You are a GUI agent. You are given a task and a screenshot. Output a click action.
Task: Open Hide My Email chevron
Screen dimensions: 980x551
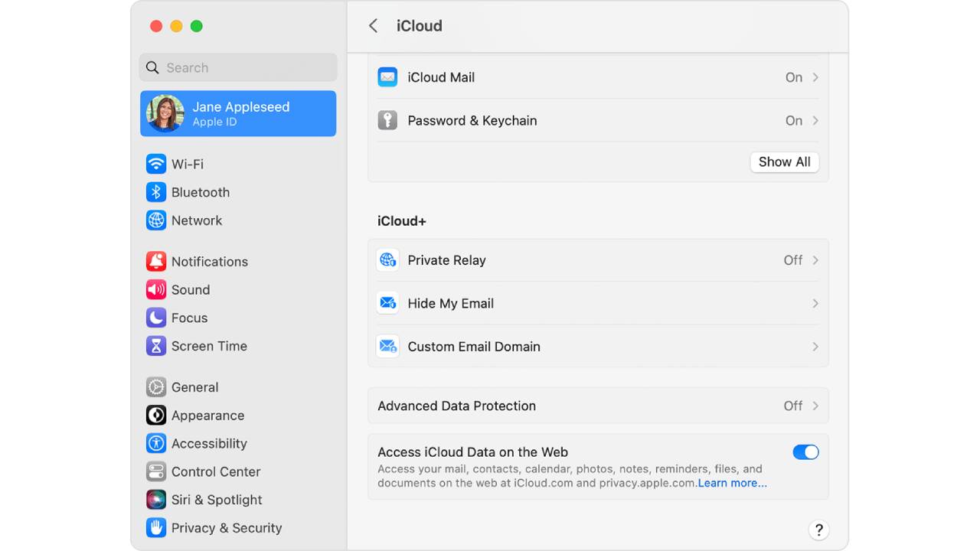pyautogui.click(x=815, y=303)
